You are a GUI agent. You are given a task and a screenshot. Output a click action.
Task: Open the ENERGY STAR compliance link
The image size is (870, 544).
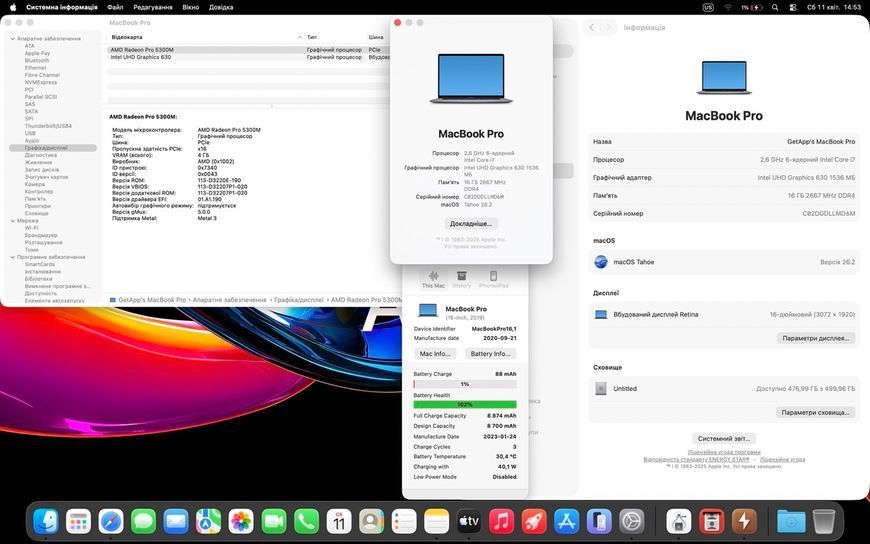point(696,460)
